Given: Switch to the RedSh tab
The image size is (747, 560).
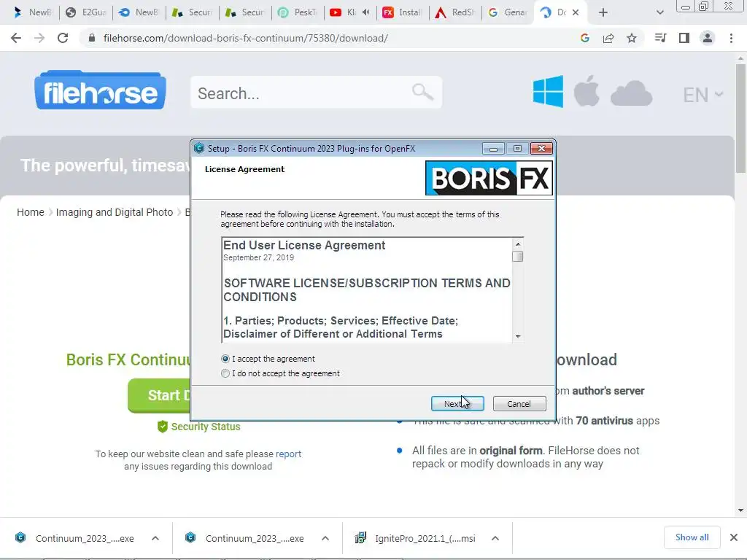Looking at the screenshot, I should click(x=455, y=12).
